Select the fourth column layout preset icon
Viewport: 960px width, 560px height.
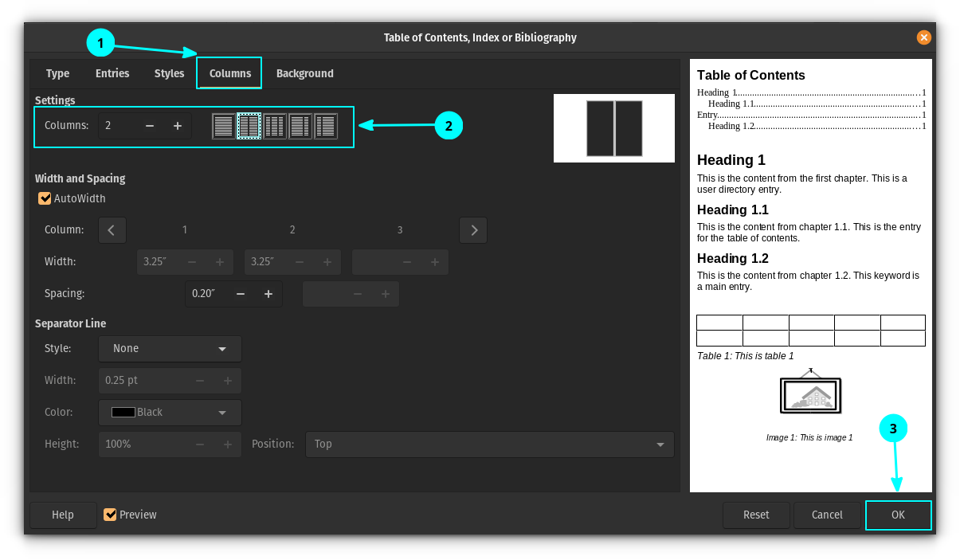pos(300,126)
